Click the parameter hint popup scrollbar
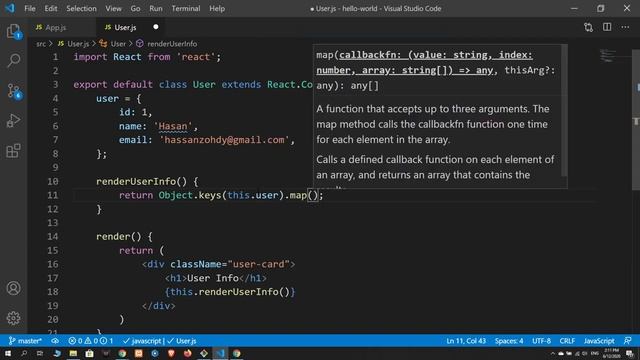Viewport: 640px width, 360px height. click(564, 110)
